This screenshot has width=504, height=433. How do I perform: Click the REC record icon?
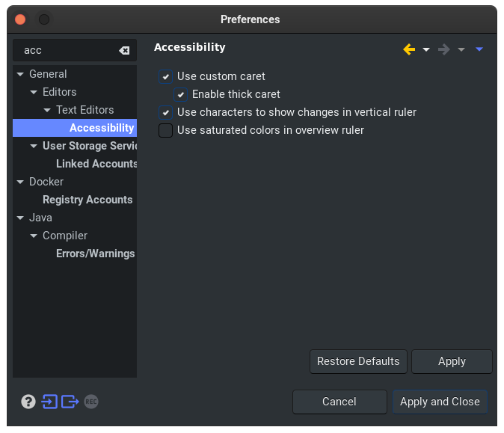(91, 402)
